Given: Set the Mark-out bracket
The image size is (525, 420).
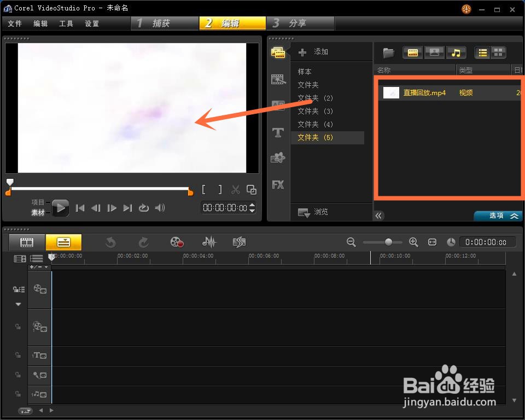Looking at the screenshot, I should tap(220, 190).
